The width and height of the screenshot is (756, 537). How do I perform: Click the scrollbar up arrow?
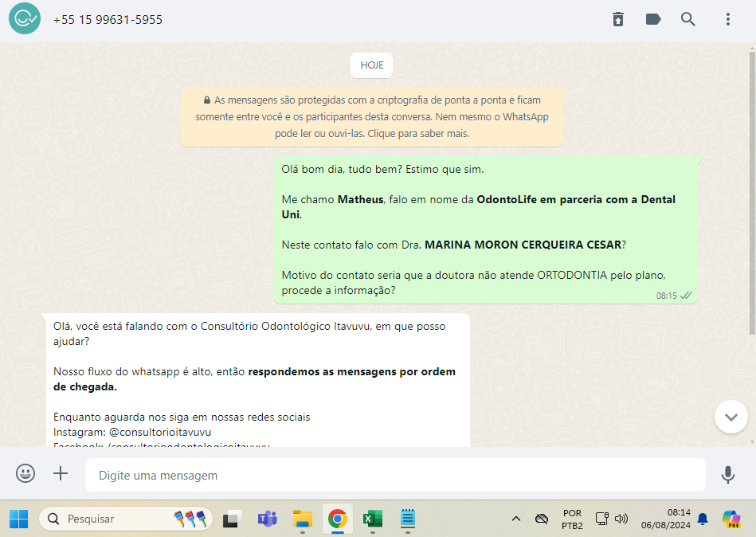(752, 49)
